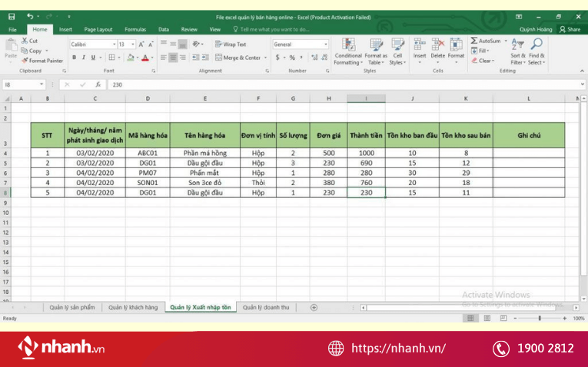
Task: Open Format as Table gallery
Action: [376, 51]
